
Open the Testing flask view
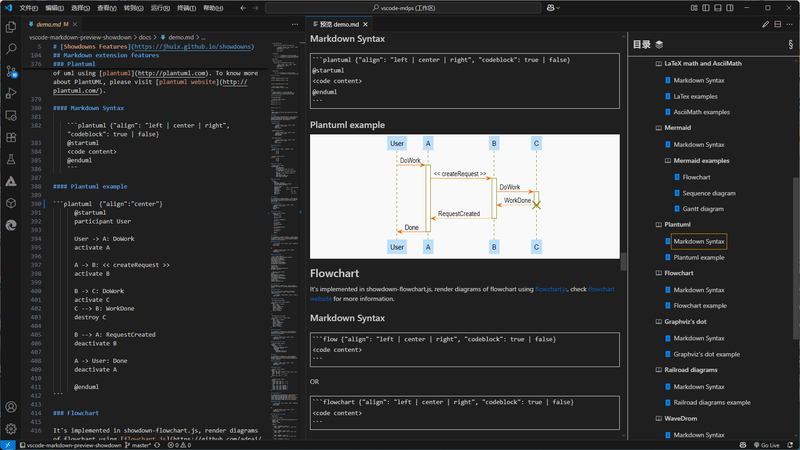pos(11,159)
